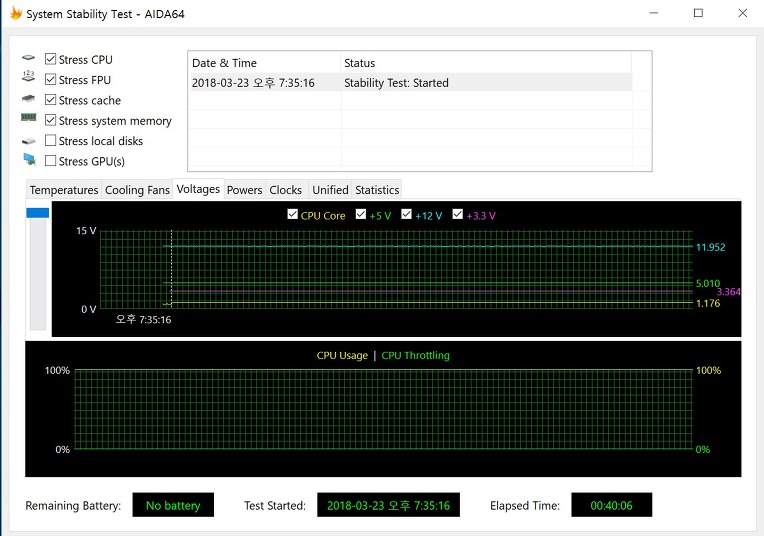Image resolution: width=764 pixels, height=536 pixels.
Task: Open the Clocks tab
Action: pos(286,190)
